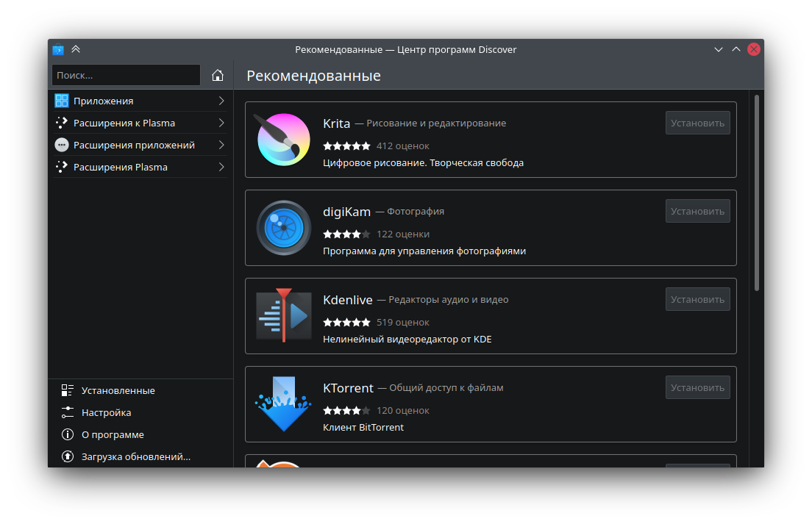812x524 pixels.
Task: Click 'Программа для управления фотографиями' description
Action: (424, 251)
